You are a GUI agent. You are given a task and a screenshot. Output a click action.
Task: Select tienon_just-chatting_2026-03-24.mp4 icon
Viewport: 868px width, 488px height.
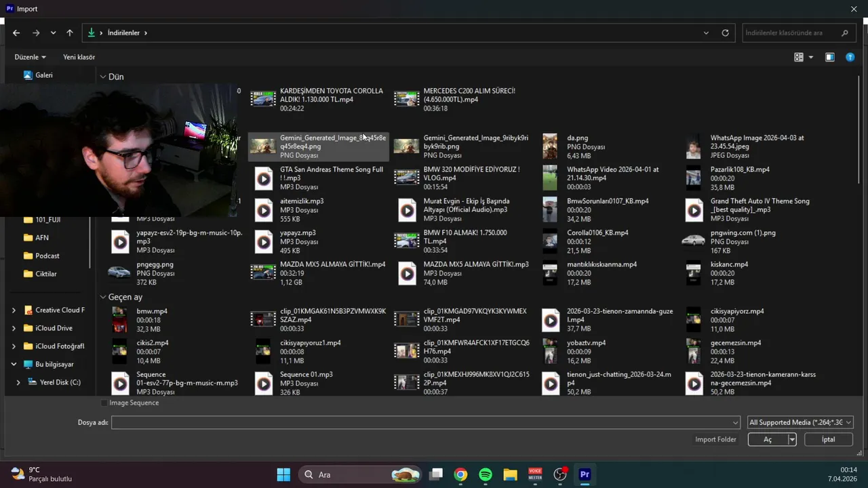[550, 384]
